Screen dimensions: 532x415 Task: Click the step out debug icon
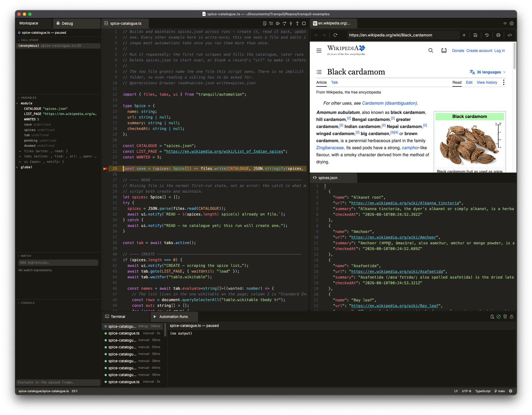point(297,23)
